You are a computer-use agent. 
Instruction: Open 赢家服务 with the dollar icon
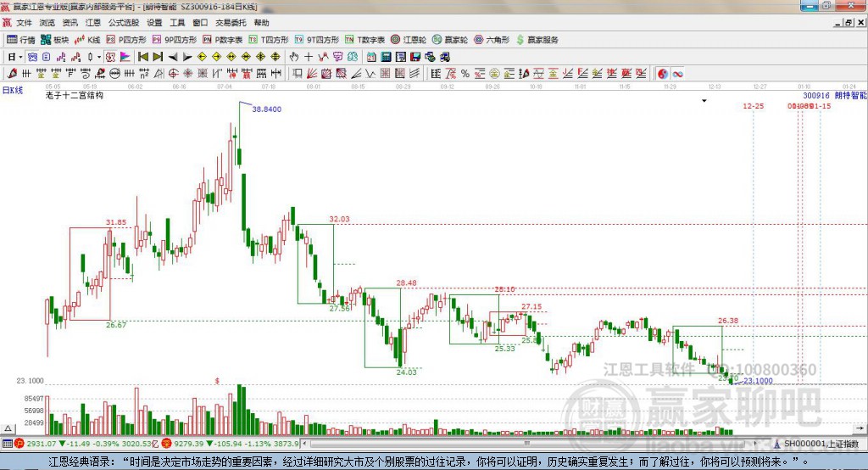click(537, 40)
